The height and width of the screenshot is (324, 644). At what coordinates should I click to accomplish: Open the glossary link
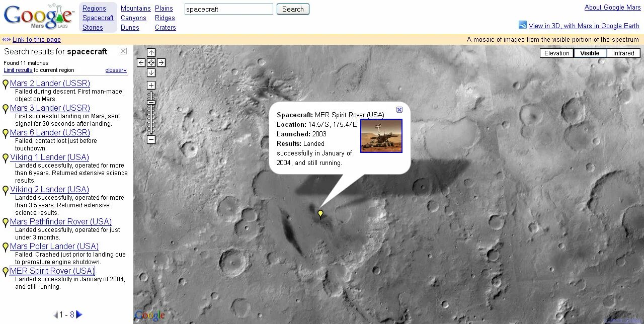click(x=116, y=70)
